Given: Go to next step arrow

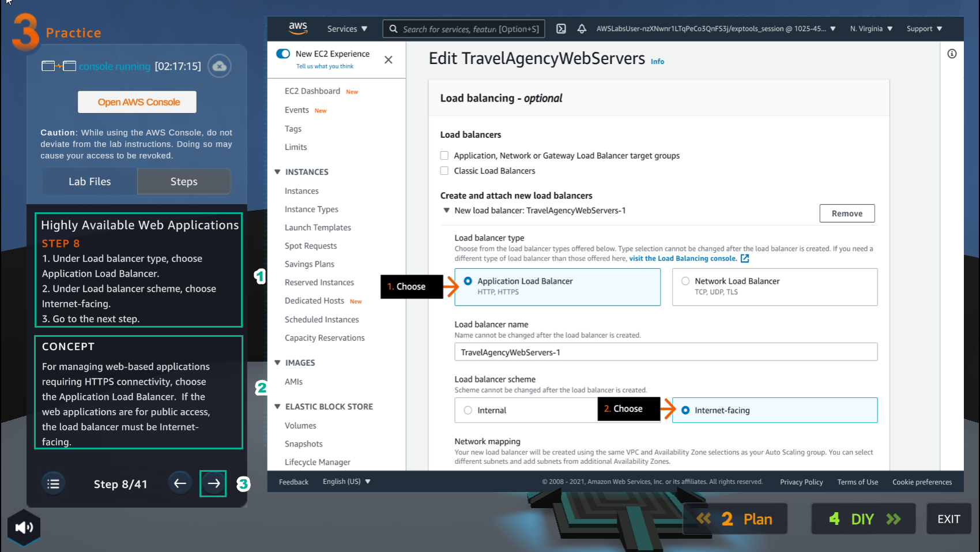Looking at the screenshot, I should tap(213, 483).
